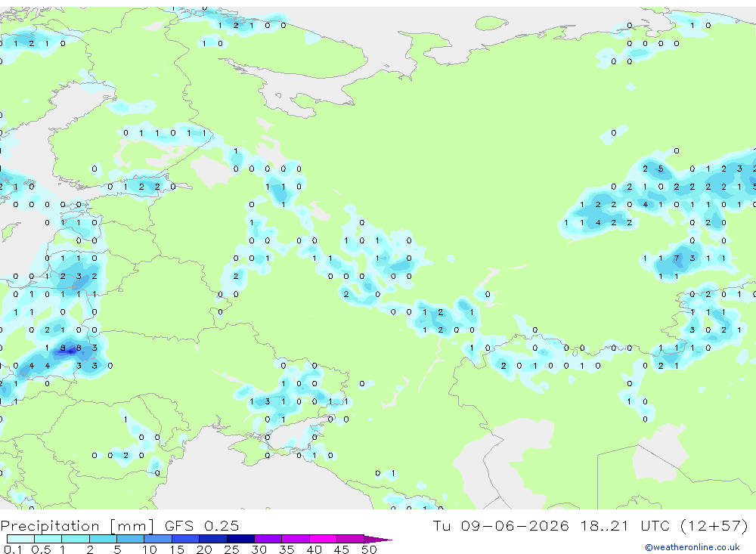This screenshot has height=554, width=756.
Task: Click the forecast date 'Tu 09-06-2026'
Action: [500, 525]
